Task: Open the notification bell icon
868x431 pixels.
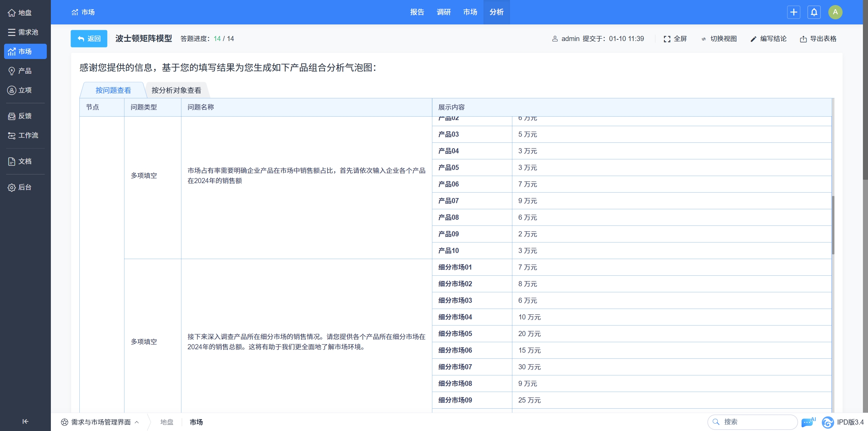Action: coord(814,12)
